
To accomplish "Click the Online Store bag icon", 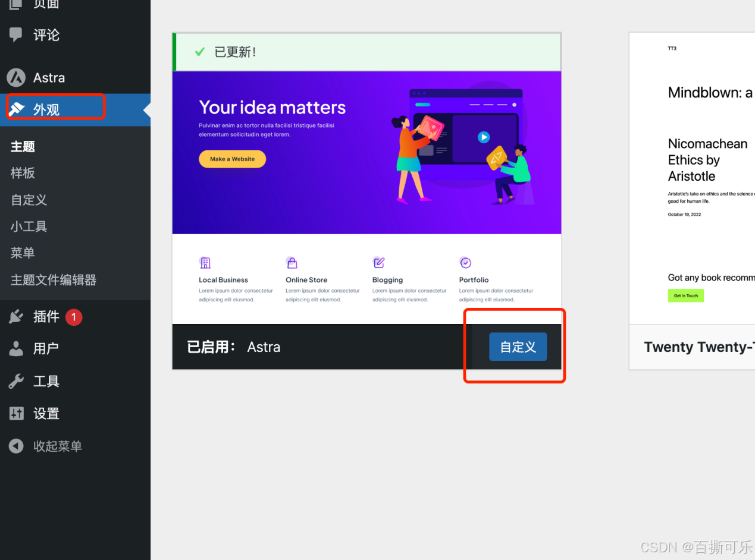I will pos(292,263).
